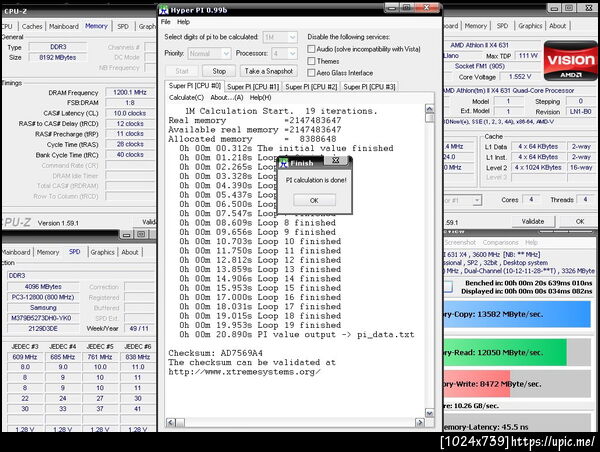Click the horizontal scrollbar right arrow
This screenshot has height=452, width=600.
(420, 423)
